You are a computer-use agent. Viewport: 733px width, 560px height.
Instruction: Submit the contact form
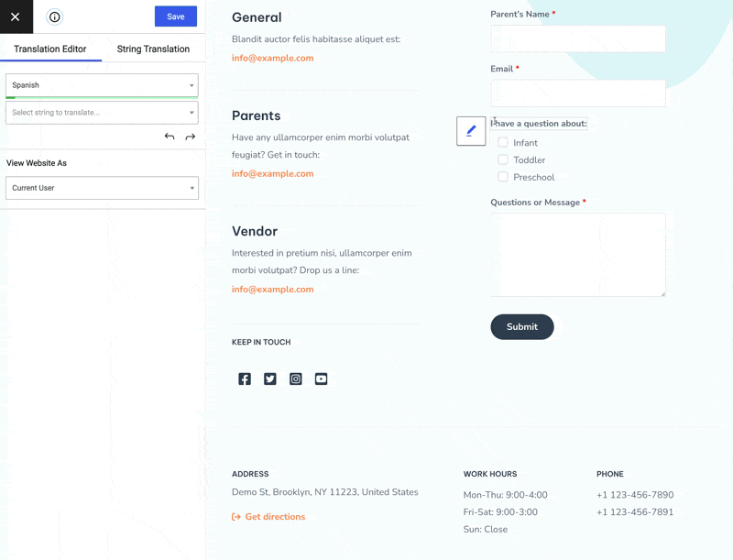(522, 327)
